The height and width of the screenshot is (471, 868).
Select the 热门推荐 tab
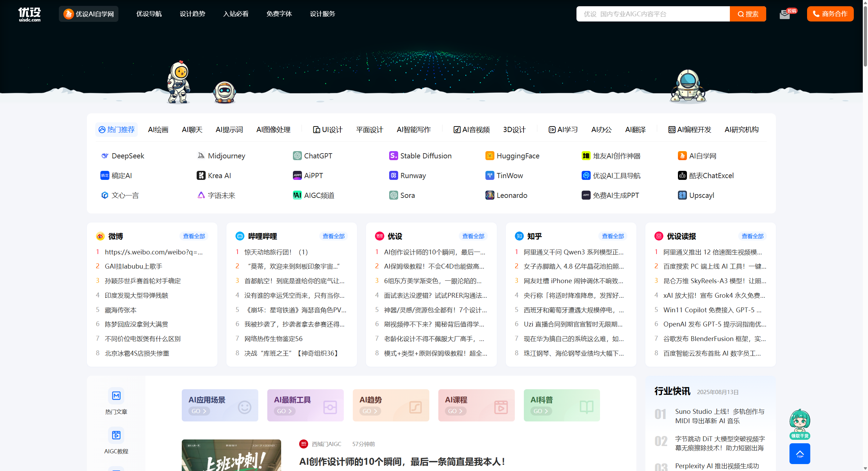tap(117, 130)
